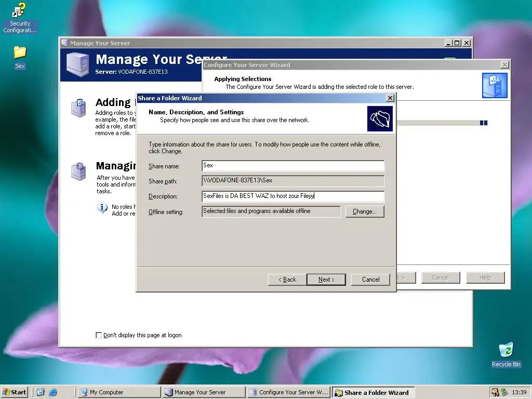Switch to My Computer taskbar button
This screenshot has width=532, height=399.
(119, 392)
